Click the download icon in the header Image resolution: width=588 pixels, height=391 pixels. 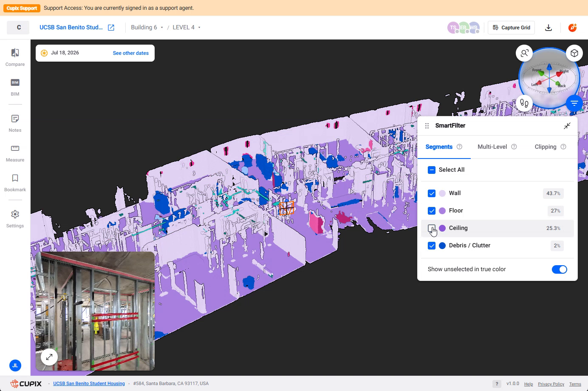click(x=548, y=28)
